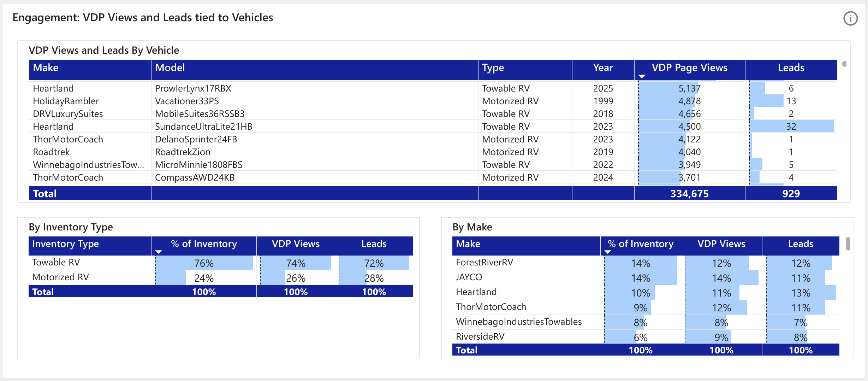Click the 32 leads data bar
The width and height of the screenshot is (868, 381).
pos(791,127)
